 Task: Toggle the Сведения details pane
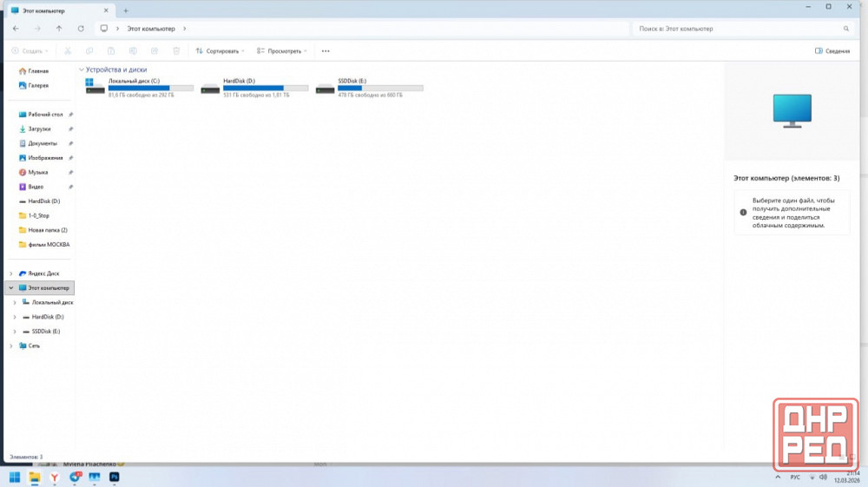[x=832, y=51]
